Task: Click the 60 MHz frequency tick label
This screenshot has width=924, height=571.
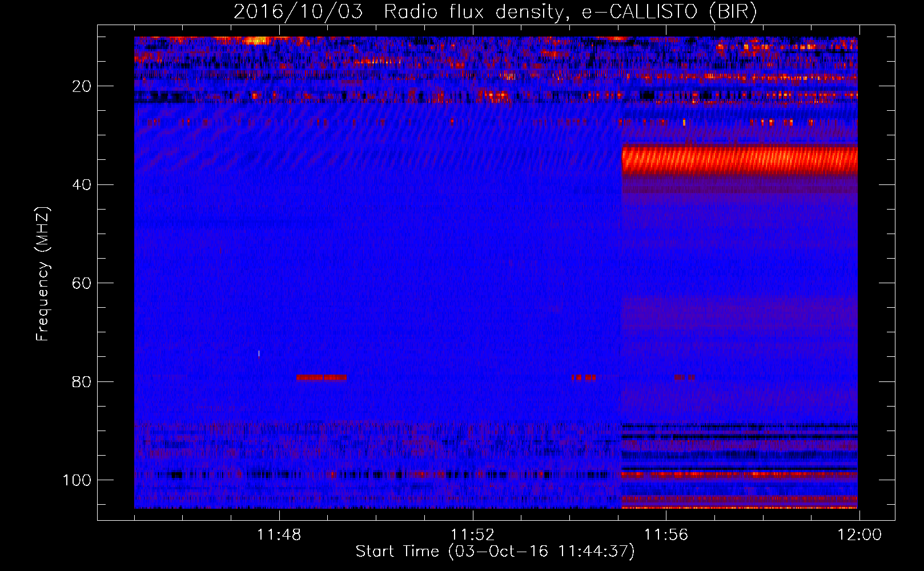Action: (82, 283)
